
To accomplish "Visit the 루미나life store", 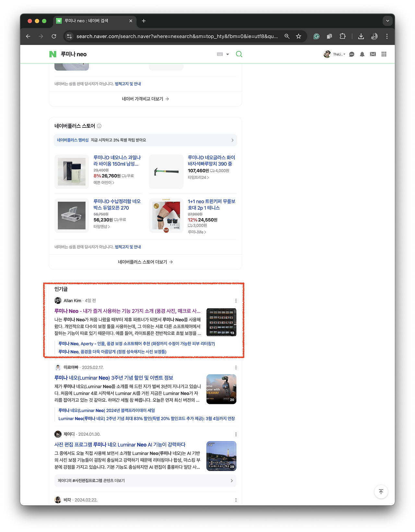I will click(x=197, y=232).
